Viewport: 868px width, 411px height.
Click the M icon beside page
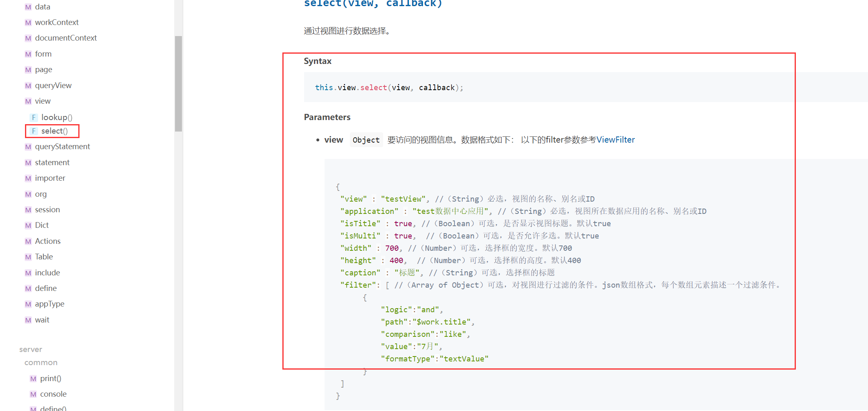tap(28, 70)
